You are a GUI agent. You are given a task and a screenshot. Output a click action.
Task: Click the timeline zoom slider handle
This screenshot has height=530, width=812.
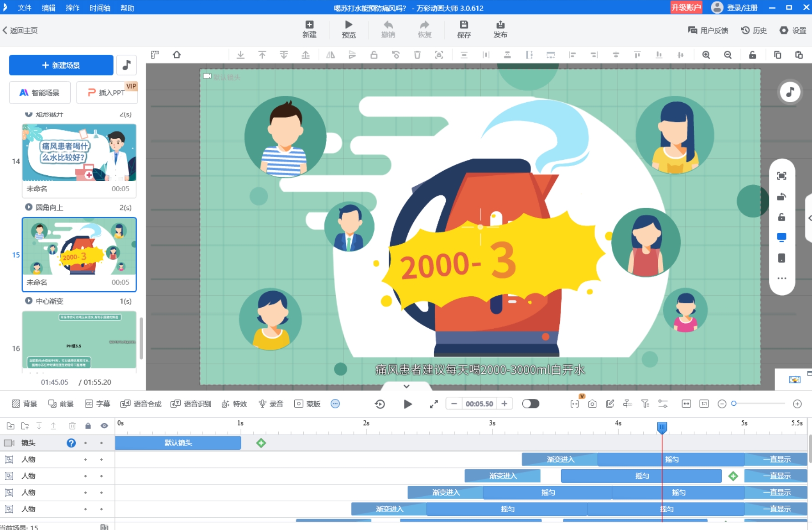(x=734, y=404)
